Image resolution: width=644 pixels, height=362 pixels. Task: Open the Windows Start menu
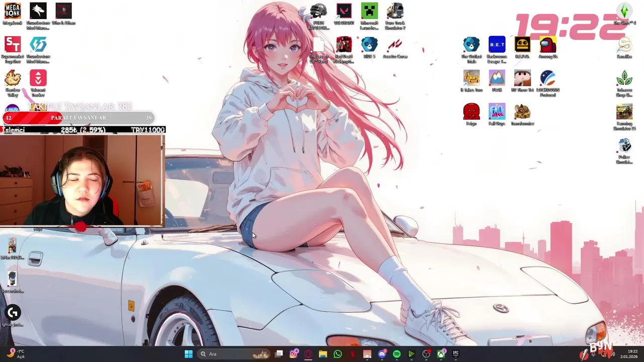pyautogui.click(x=188, y=354)
